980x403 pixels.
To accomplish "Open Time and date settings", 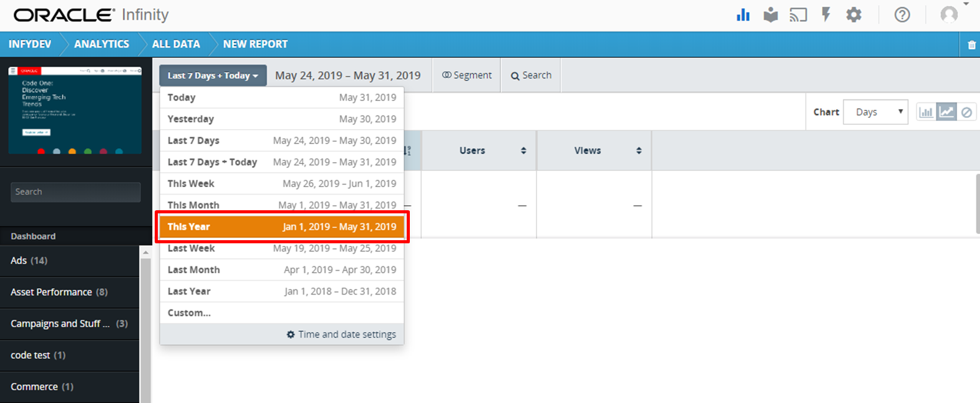I will tap(341, 334).
